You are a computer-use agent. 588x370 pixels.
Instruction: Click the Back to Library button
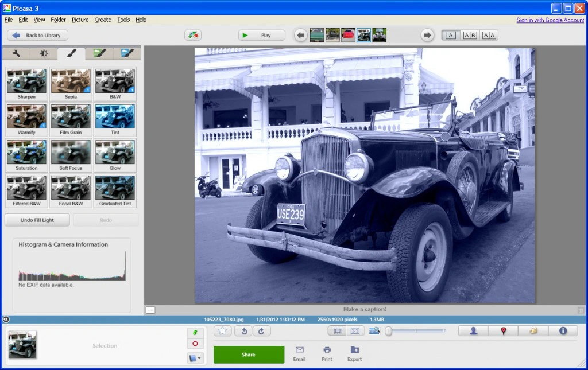[37, 35]
